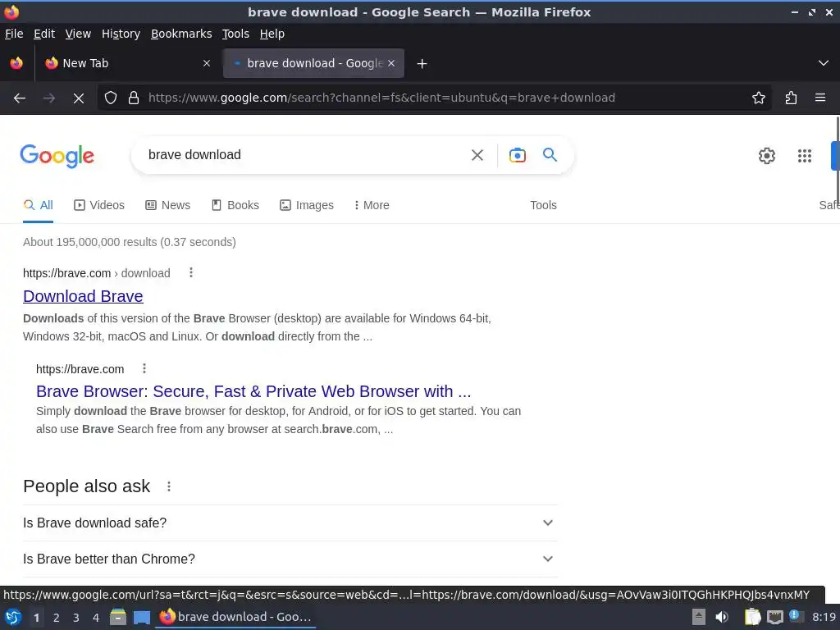The image size is (840, 630).
Task: Open options for the brave.com download result
Action: [x=190, y=272]
